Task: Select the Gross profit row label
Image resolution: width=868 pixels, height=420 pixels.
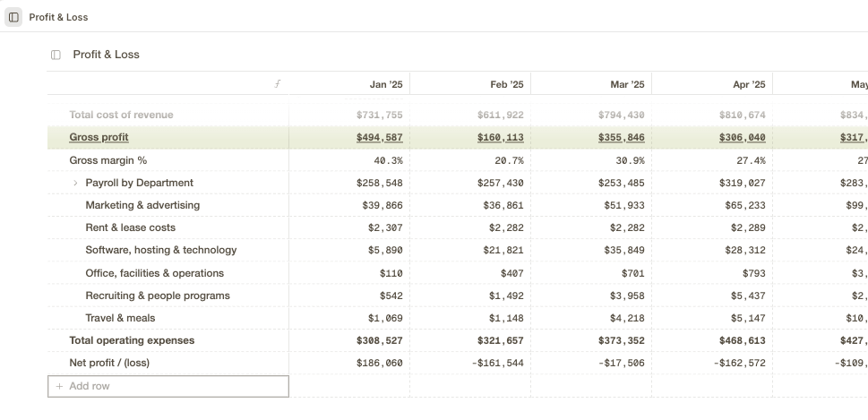Action: tap(99, 137)
